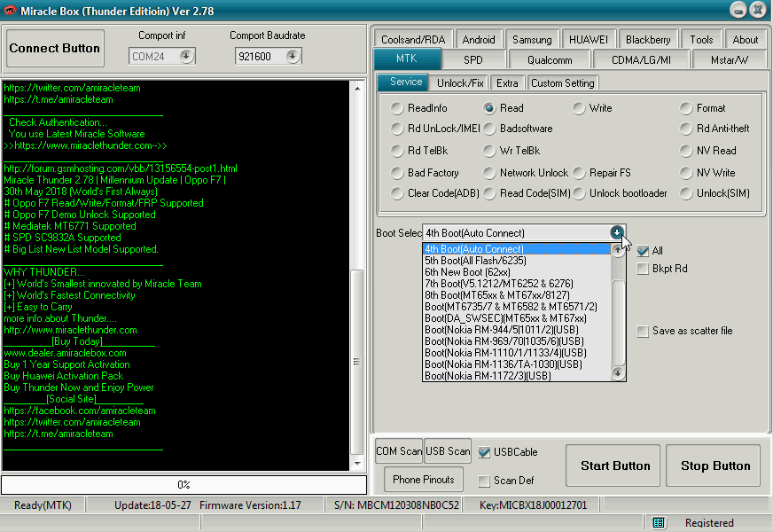The image size is (773, 532).
Task: Open the HUAWEI tab
Action: click(x=588, y=39)
